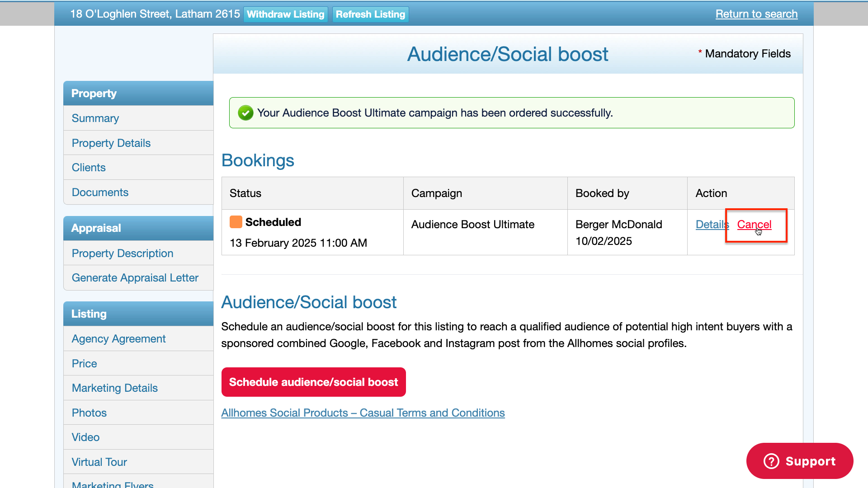Select Generate Appraisal Letter

point(138,278)
